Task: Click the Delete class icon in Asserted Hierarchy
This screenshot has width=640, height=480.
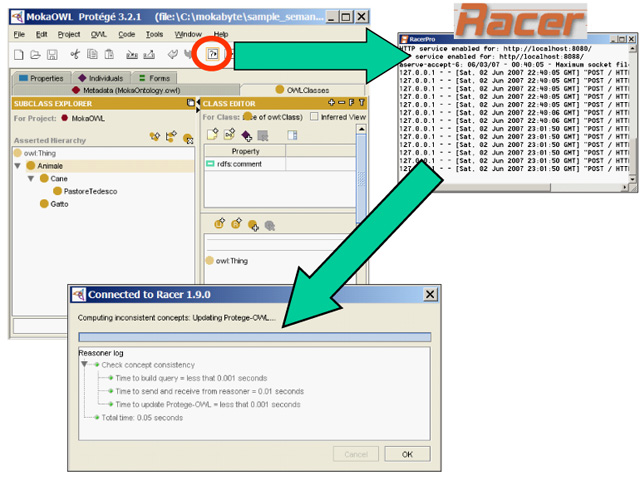Action: coord(188,138)
